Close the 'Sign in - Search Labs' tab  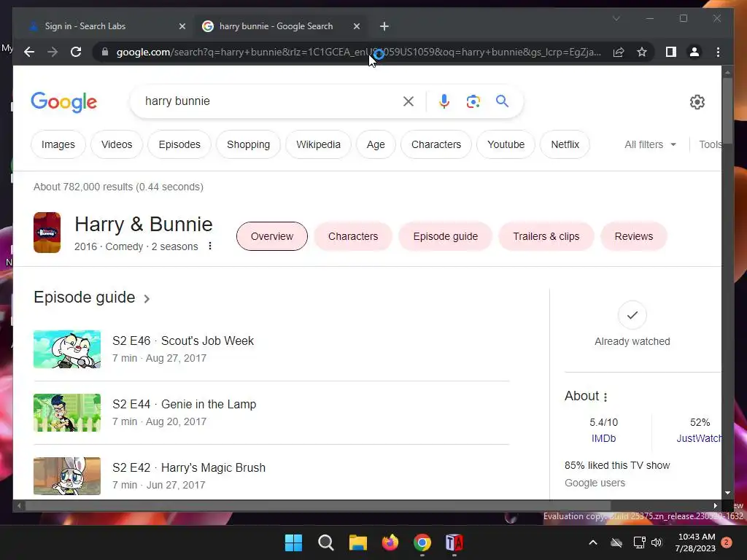point(182,26)
